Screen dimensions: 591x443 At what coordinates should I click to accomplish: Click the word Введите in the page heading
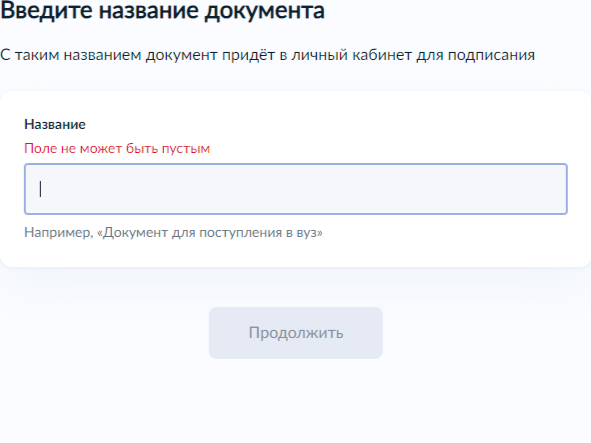[x=46, y=11]
